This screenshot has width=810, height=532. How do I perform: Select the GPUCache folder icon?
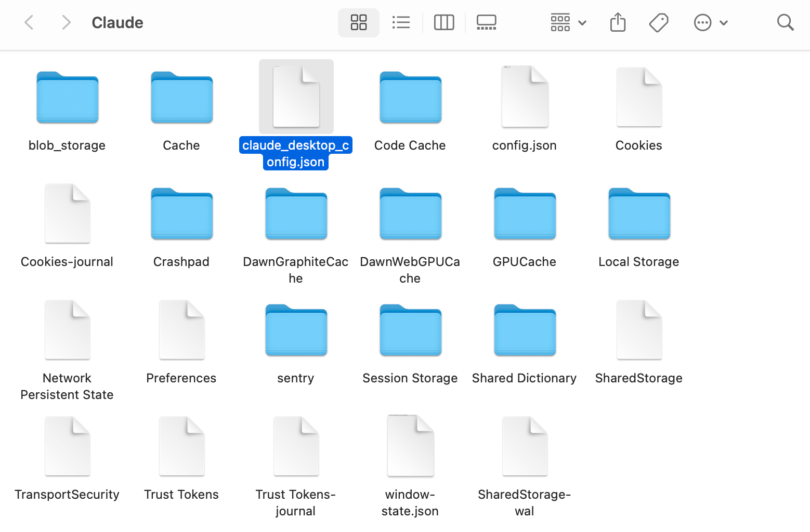click(525, 214)
